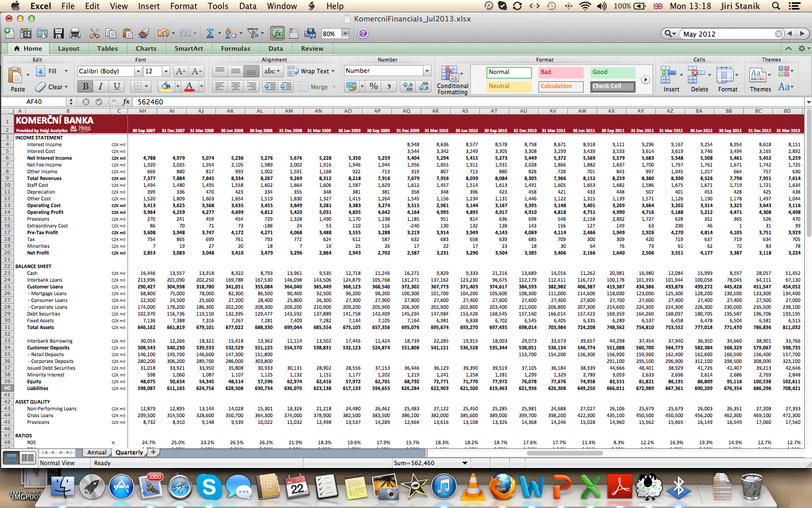Switch to the Charts ribbon tab
This screenshot has height=508, width=812.
tap(146, 49)
